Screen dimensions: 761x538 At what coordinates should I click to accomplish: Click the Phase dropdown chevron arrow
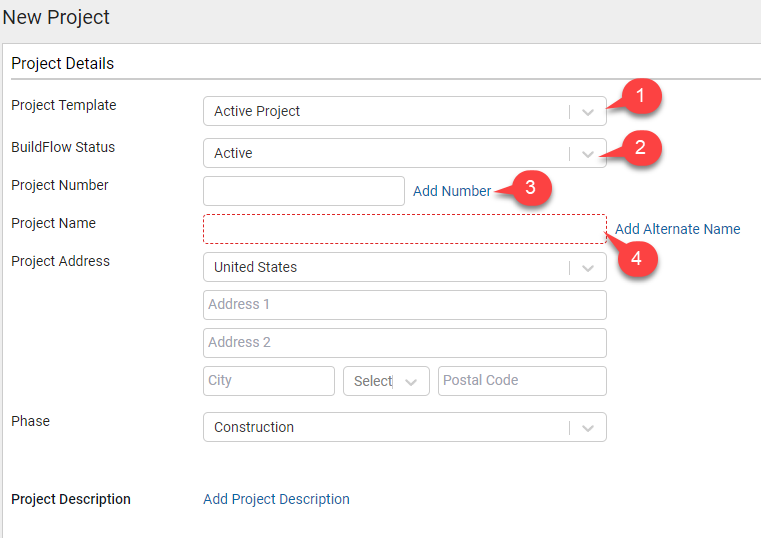point(588,428)
